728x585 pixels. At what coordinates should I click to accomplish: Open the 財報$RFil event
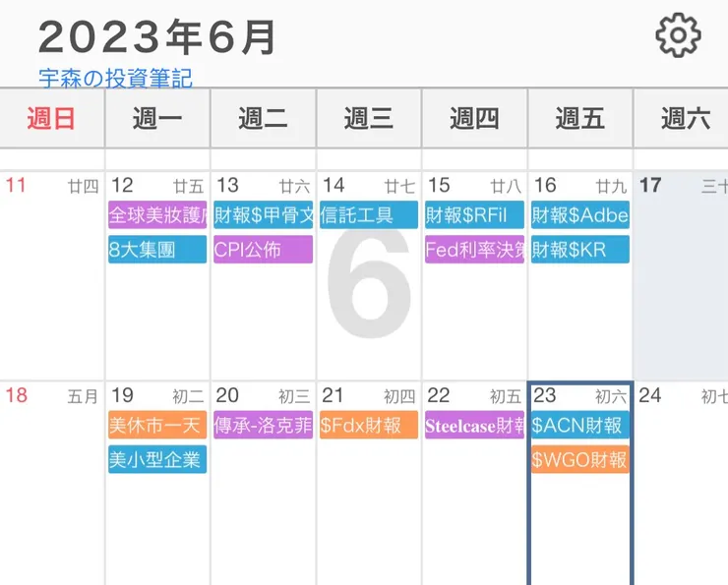(x=474, y=214)
